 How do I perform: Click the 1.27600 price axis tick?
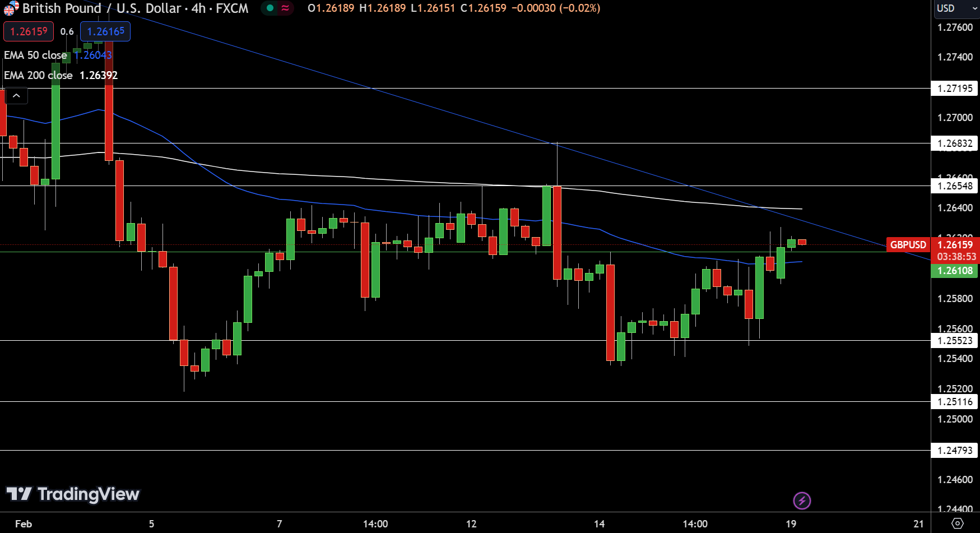(x=955, y=27)
